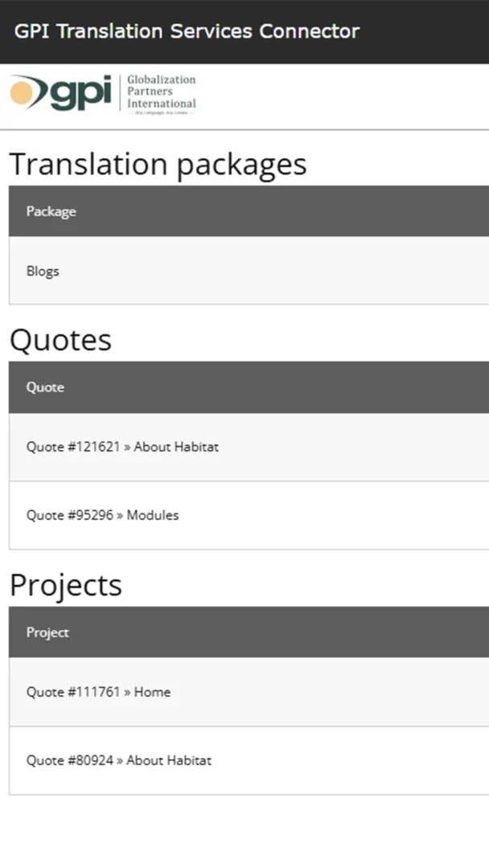Click the Quotes section heading
Screen dimensions: 489x868
60,340
